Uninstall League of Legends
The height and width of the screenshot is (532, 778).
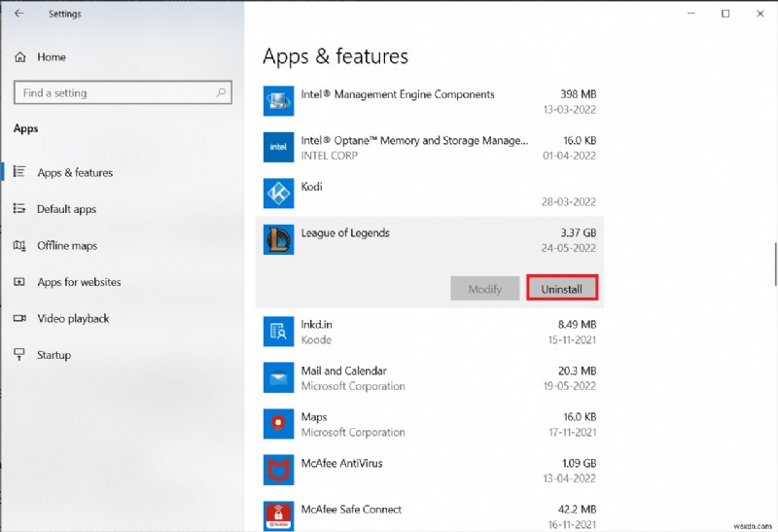tap(561, 289)
